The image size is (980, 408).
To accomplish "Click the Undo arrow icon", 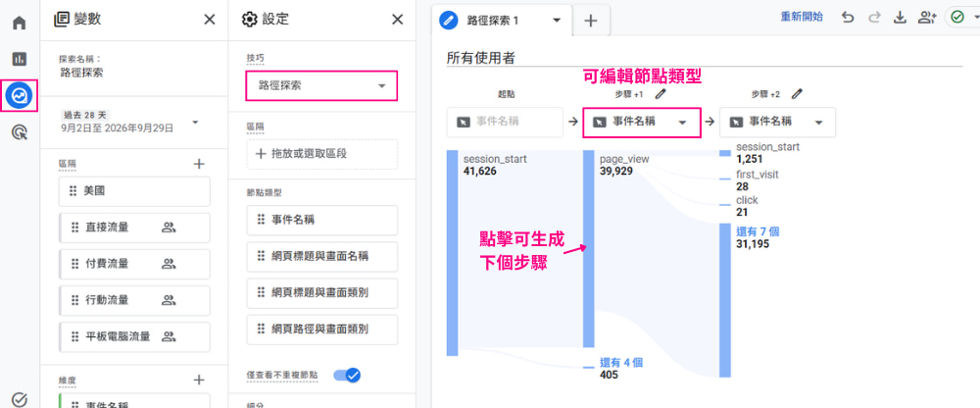I will 848,18.
